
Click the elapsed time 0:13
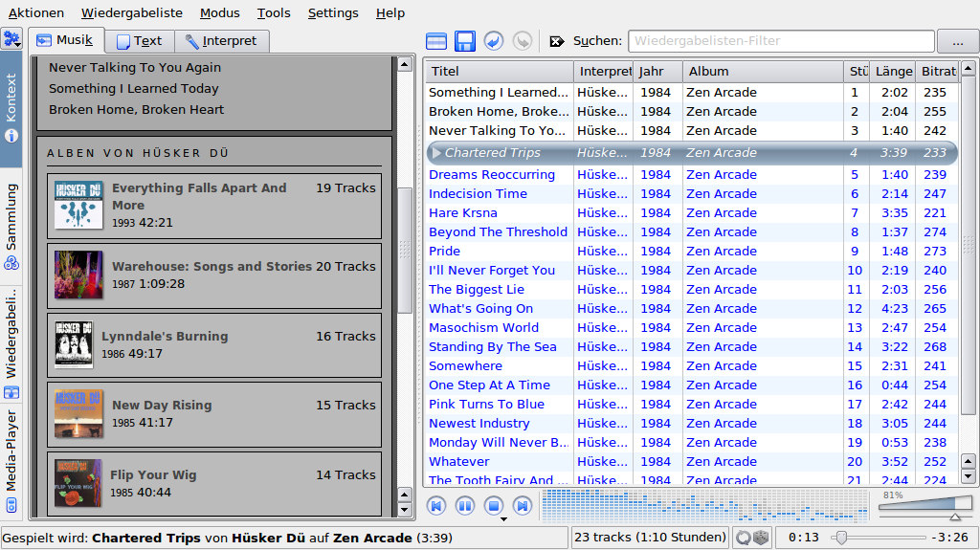pyautogui.click(x=803, y=538)
